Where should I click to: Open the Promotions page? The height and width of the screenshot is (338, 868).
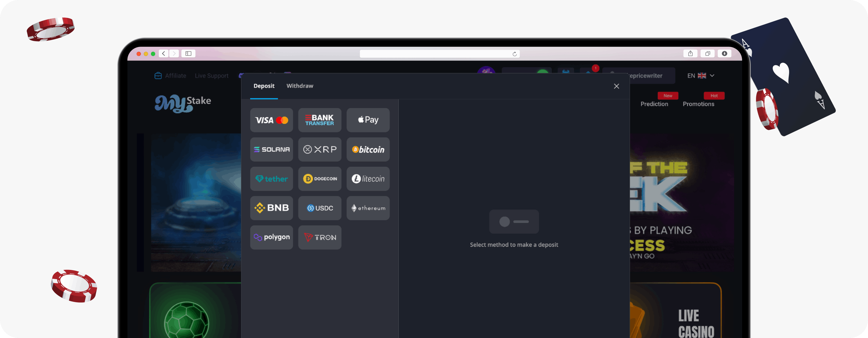coord(698,104)
